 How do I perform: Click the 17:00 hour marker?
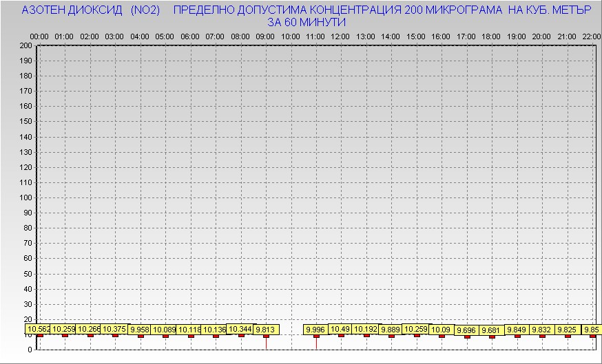point(466,36)
